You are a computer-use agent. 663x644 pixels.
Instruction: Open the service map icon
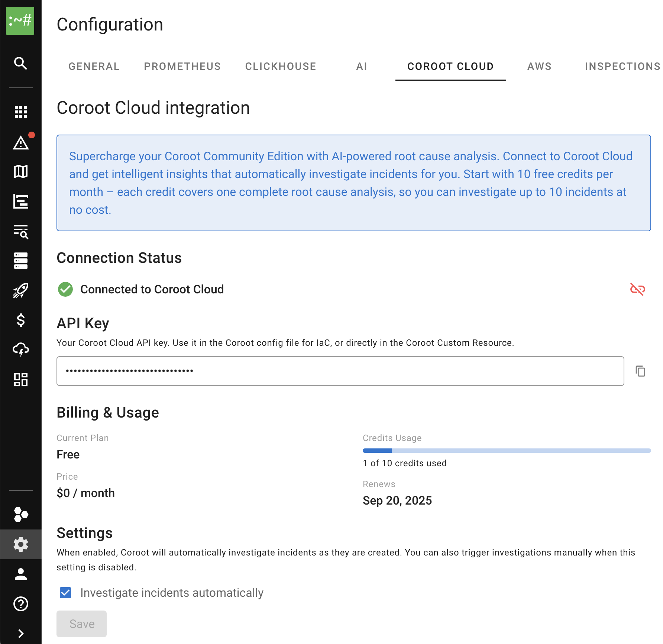(21, 171)
